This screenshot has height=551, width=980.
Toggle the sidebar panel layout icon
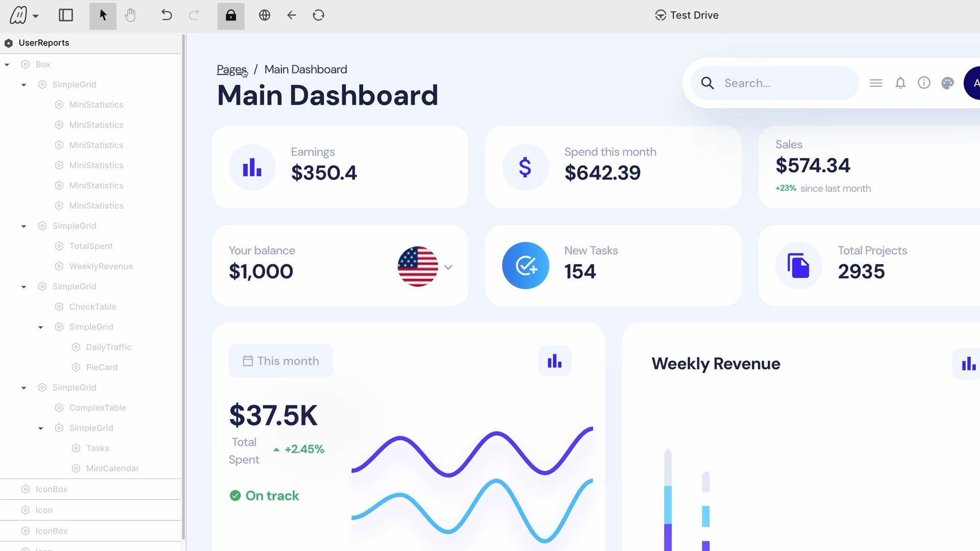pos(66,15)
